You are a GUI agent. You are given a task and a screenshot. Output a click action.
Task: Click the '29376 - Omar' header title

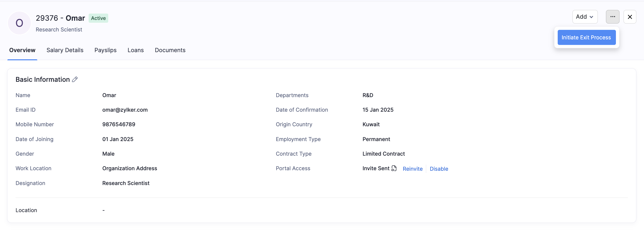pos(60,18)
